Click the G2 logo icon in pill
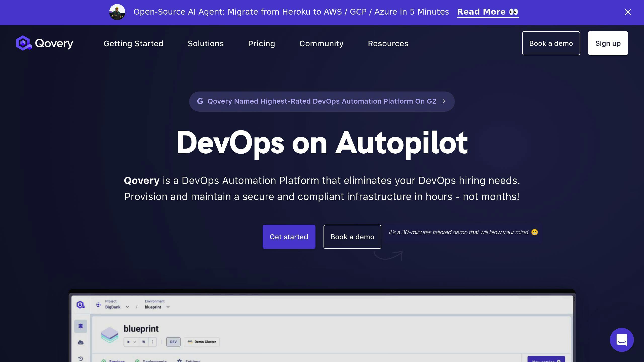Viewport: 644px width, 362px height. coord(200,101)
